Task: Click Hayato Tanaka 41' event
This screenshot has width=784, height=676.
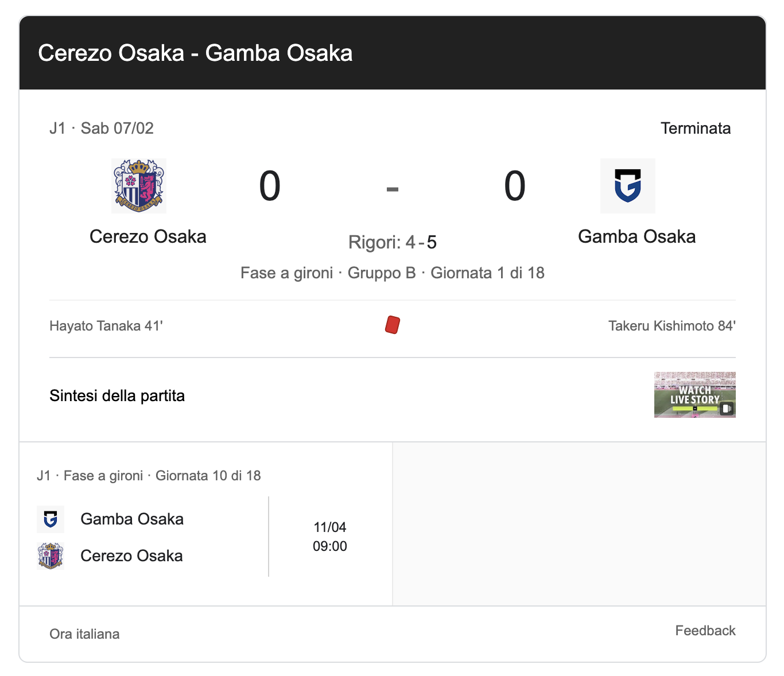Action: point(106,326)
